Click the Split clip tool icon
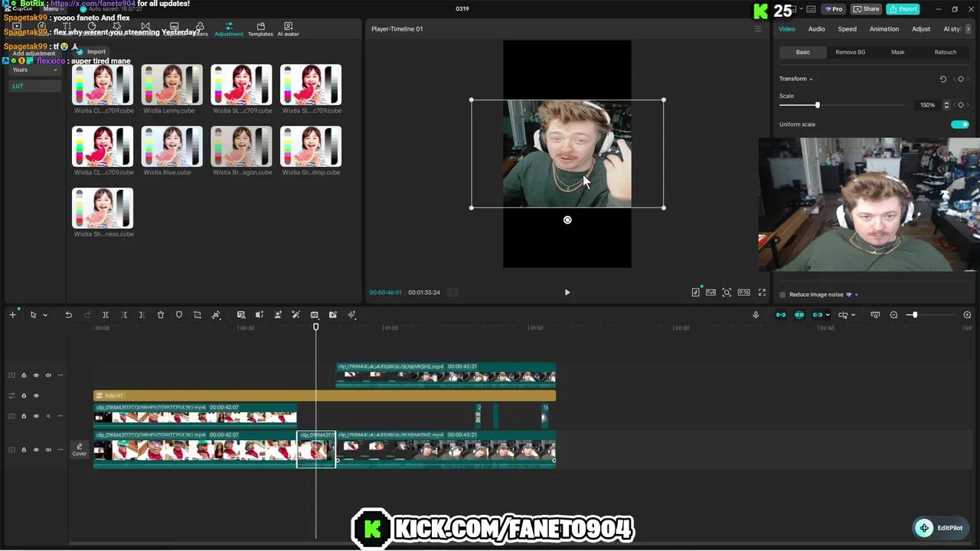The width and height of the screenshot is (980, 551). click(106, 315)
